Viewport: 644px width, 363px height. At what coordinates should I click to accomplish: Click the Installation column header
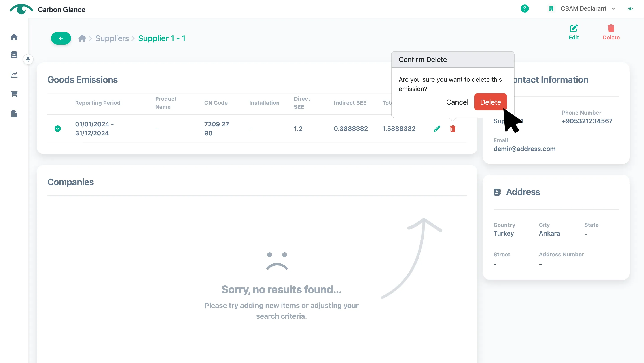264,103
